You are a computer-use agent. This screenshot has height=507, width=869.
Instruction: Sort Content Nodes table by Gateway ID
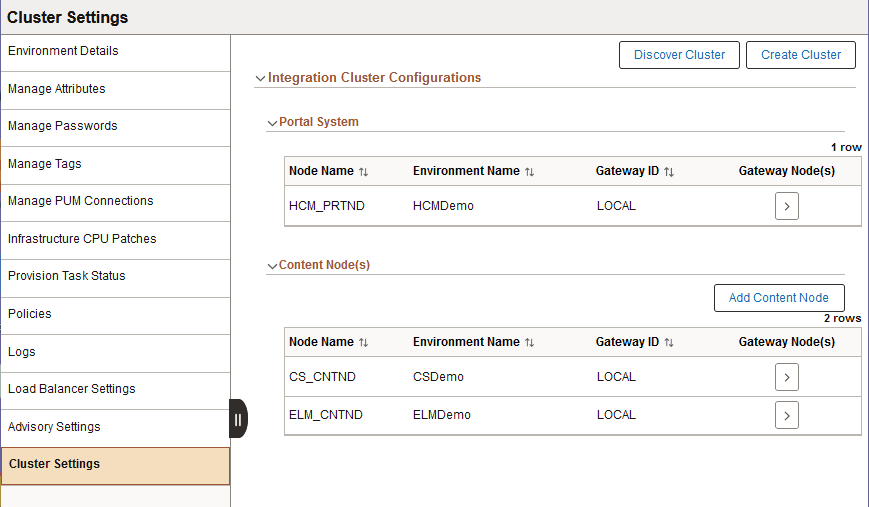[669, 342]
